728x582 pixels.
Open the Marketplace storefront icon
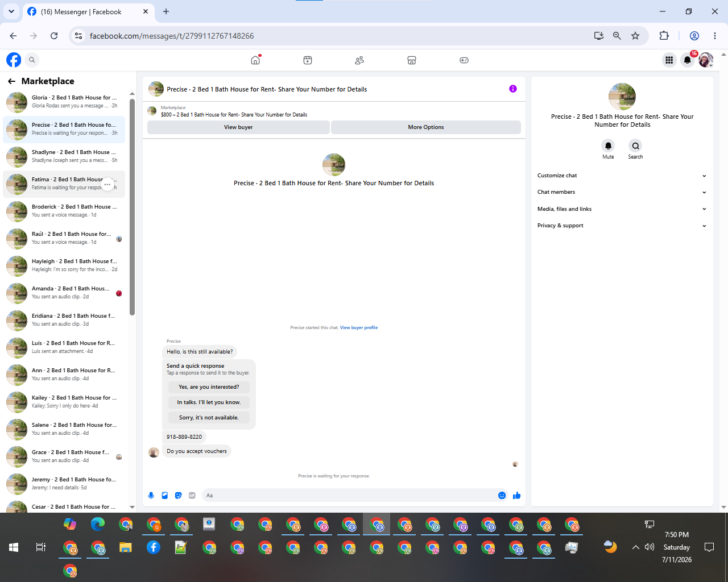412,60
